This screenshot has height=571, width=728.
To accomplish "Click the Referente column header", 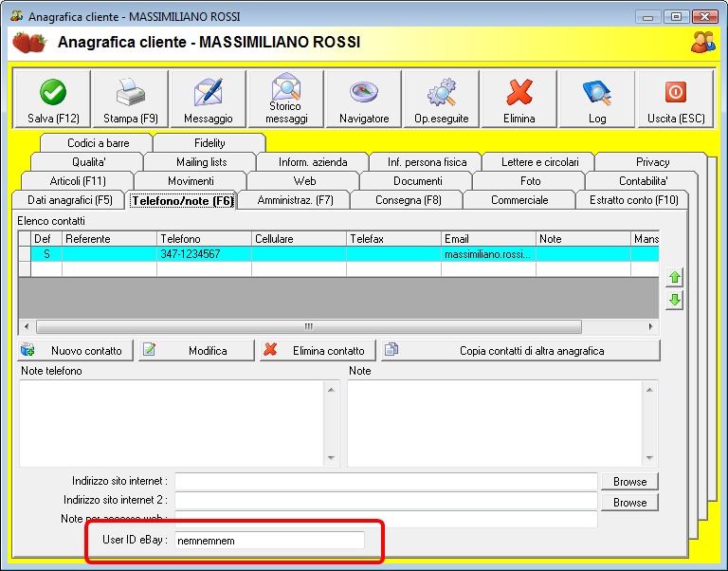I will coord(109,239).
